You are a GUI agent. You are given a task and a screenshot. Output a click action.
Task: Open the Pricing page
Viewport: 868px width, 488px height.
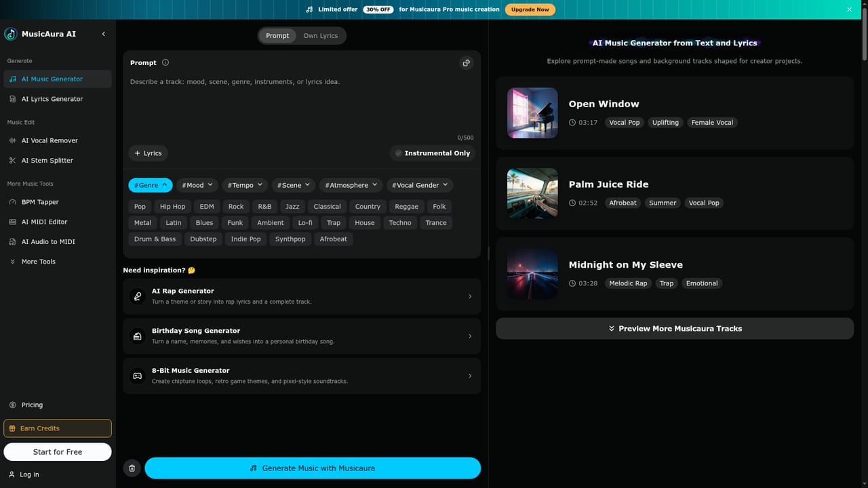coord(58,405)
